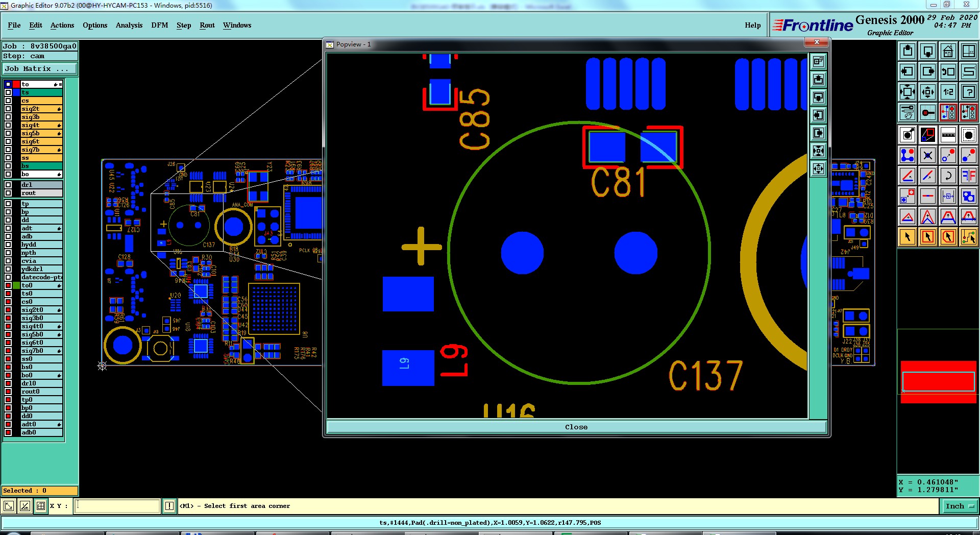Click the 1:2 zoom scale icon
980x535 pixels.
click(948, 92)
